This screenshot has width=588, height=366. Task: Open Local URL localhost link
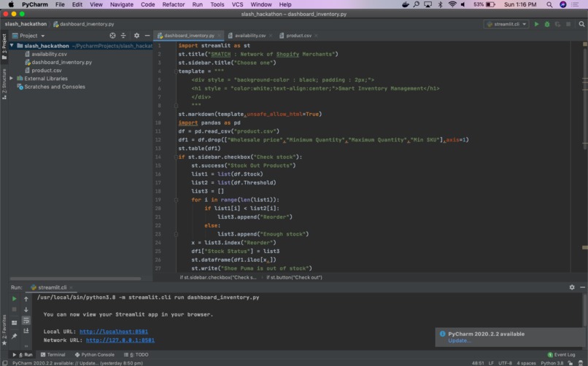114,332
